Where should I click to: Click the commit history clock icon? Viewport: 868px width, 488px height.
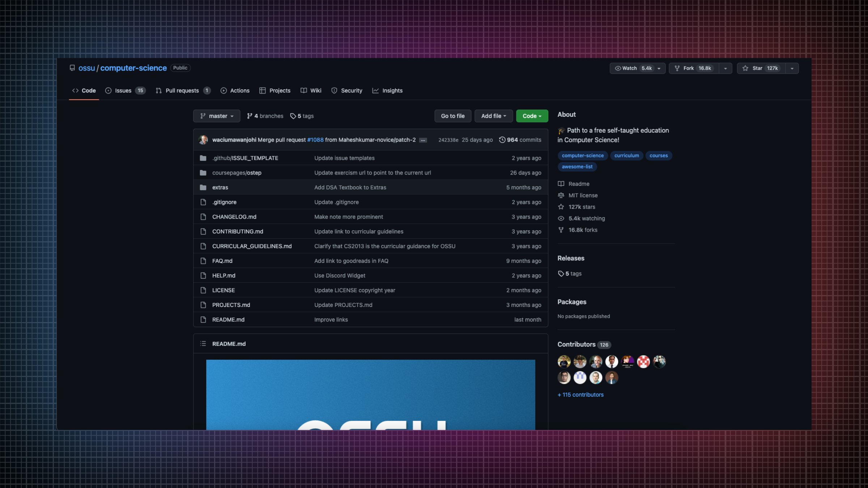(x=502, y=140)
